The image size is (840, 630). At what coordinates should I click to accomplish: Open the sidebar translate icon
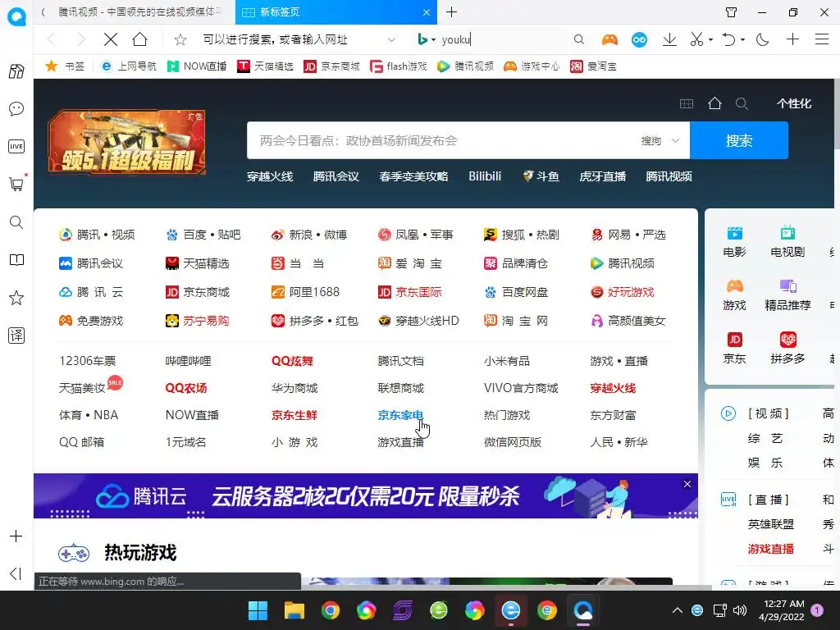pos(16,336)
